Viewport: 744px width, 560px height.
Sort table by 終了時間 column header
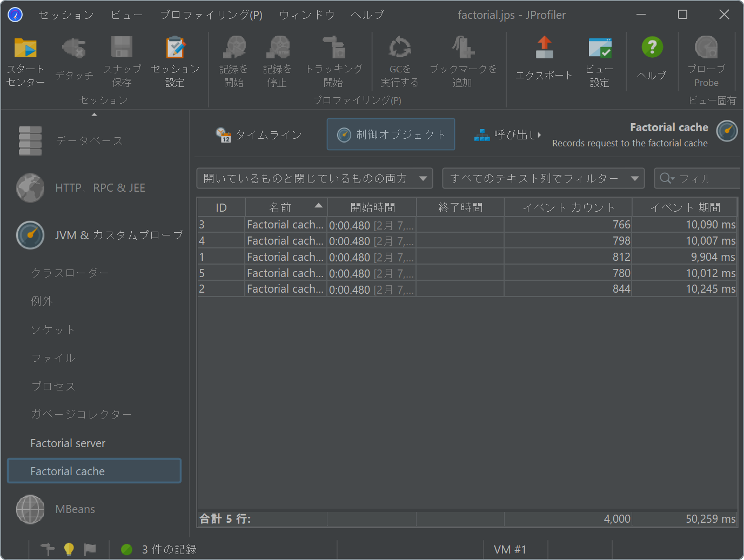tap(460, 207)
